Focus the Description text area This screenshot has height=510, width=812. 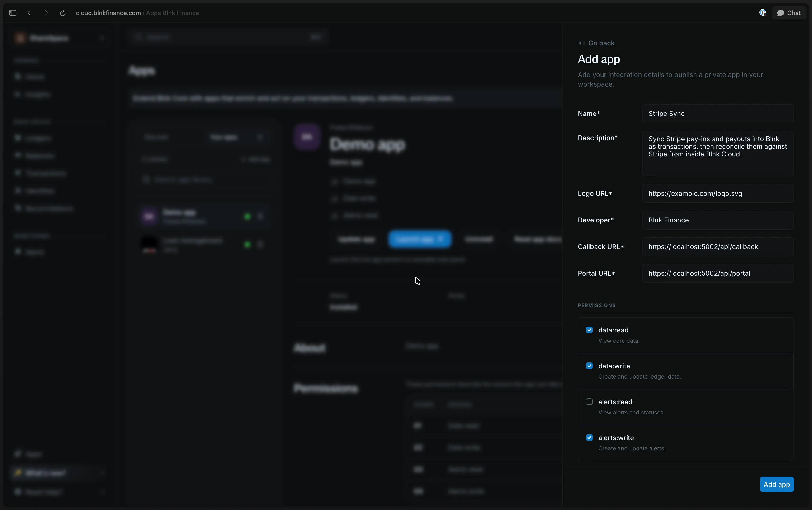(x=718, y=154)
